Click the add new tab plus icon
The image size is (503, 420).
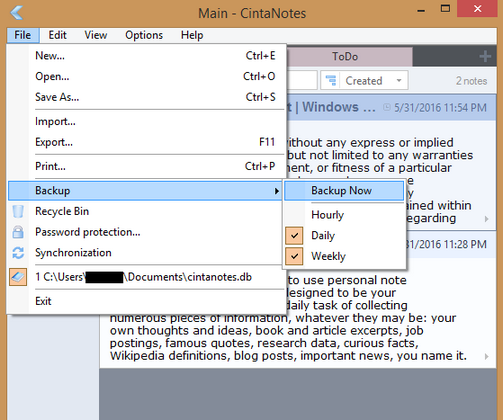tap(485, 56)
